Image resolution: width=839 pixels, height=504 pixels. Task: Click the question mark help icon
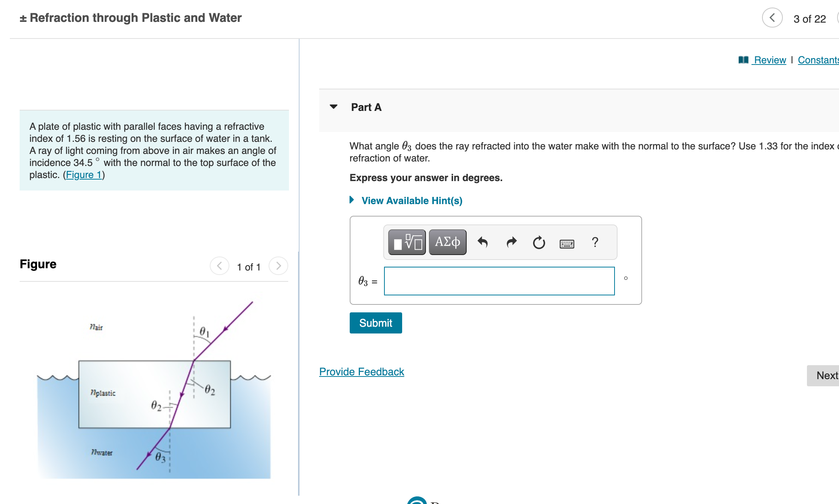(595, 243)
